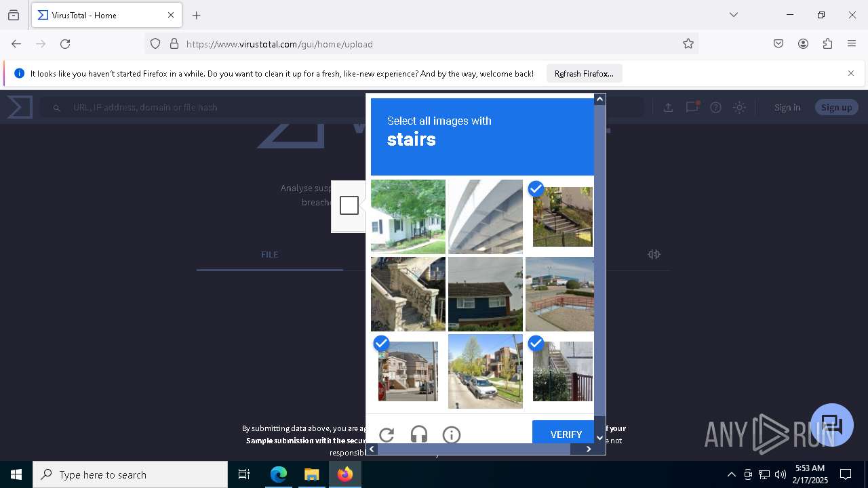The height and width of the screenshot is (488, 868).
Task: Click captcha horizontal scroll right arrow
Action: pyautogui.click(x=589, y=449)
